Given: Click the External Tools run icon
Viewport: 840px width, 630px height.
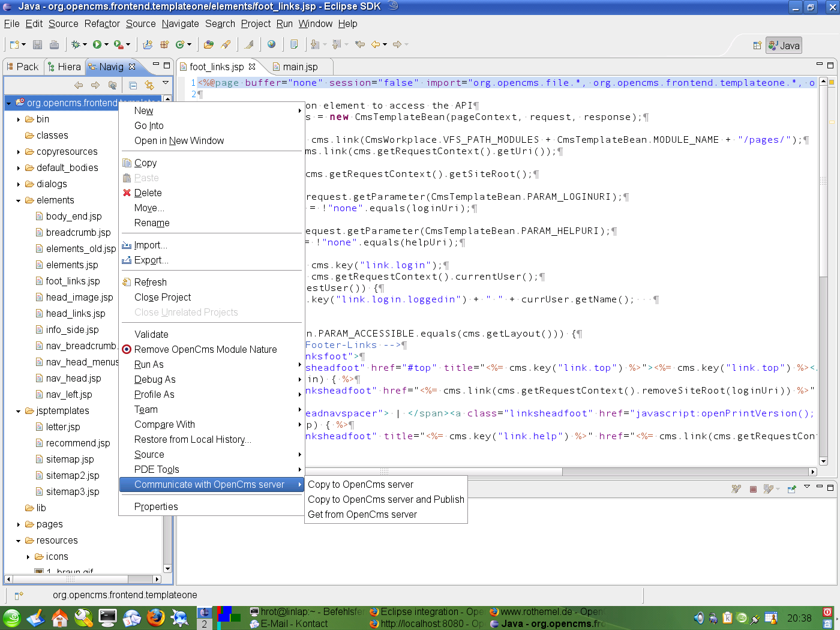Looking at the screenshot, I should (119, 44).
